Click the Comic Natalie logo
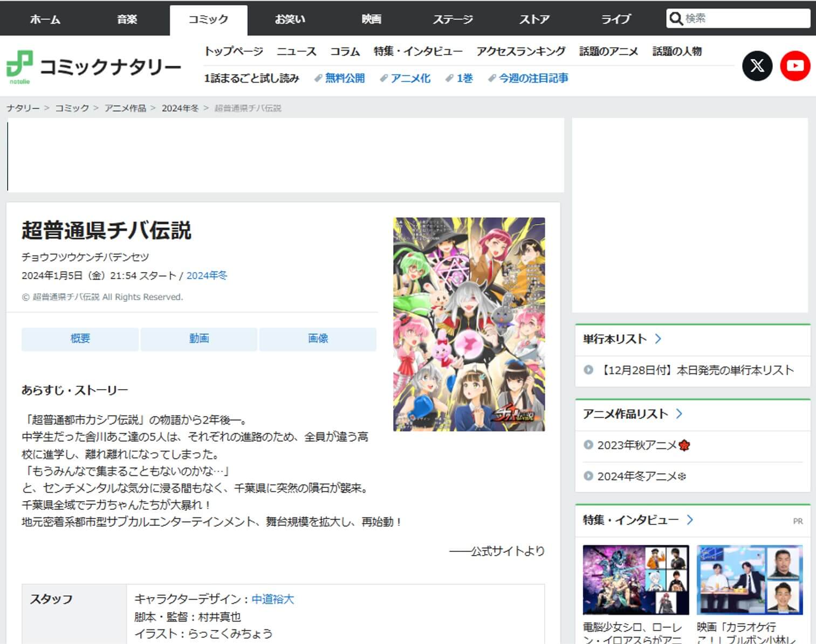Viewport: 816px width, 644px height. [x=94, y=68]
